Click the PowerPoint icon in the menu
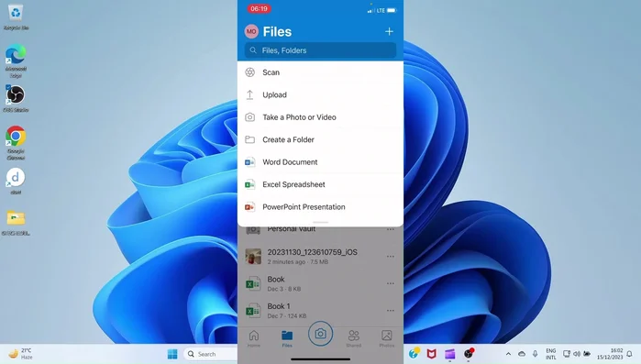641x364 pixels. (x=249, y=207)
